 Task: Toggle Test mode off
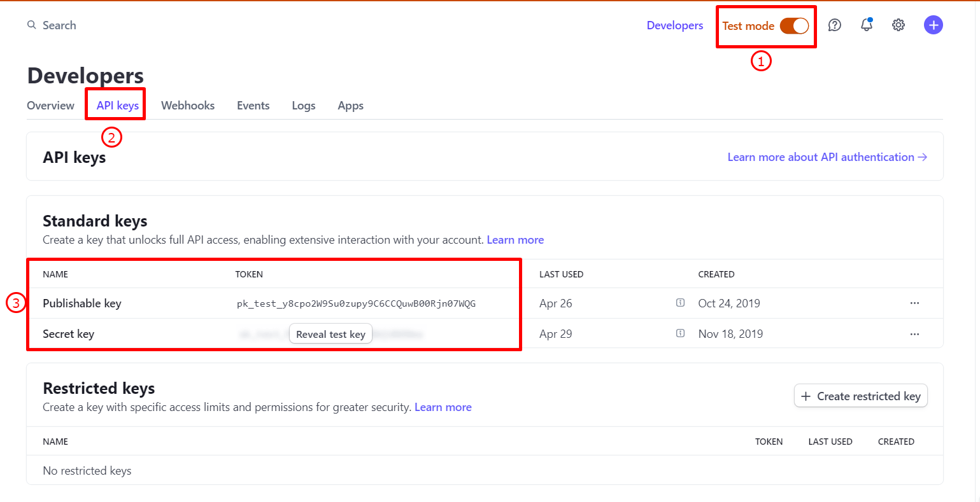795,26
